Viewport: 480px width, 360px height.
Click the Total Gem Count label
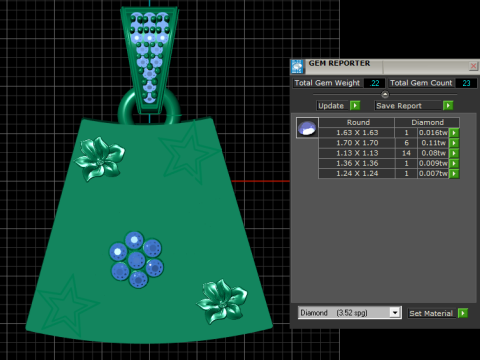pos(421,83)
